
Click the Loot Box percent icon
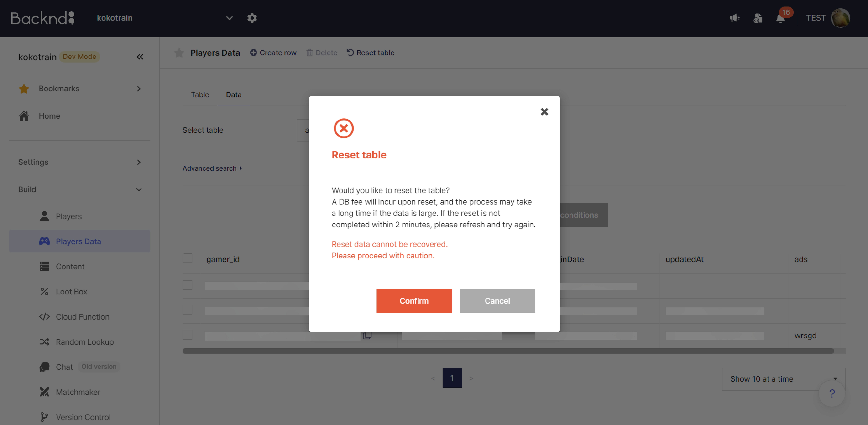point(44,292)
